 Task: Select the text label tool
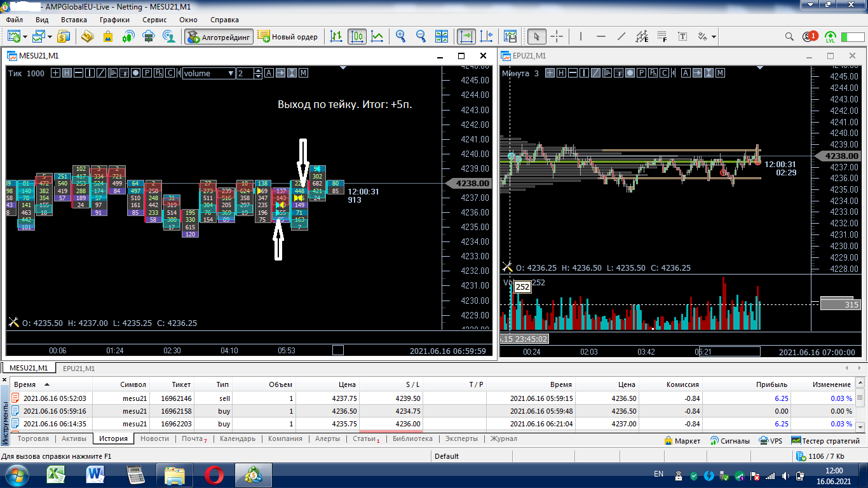pos(682,36)
